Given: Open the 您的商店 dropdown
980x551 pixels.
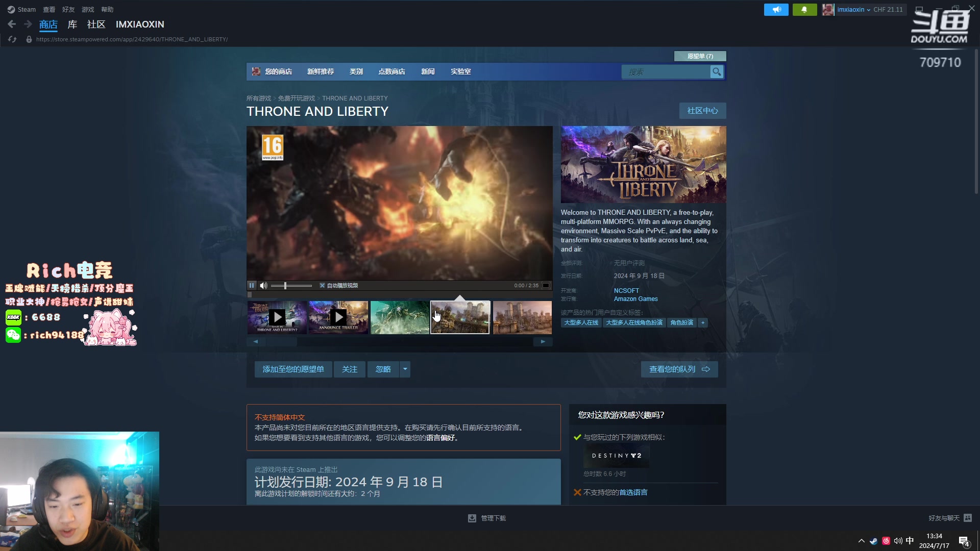Looking at the screenshot, I should click(279, 72).
